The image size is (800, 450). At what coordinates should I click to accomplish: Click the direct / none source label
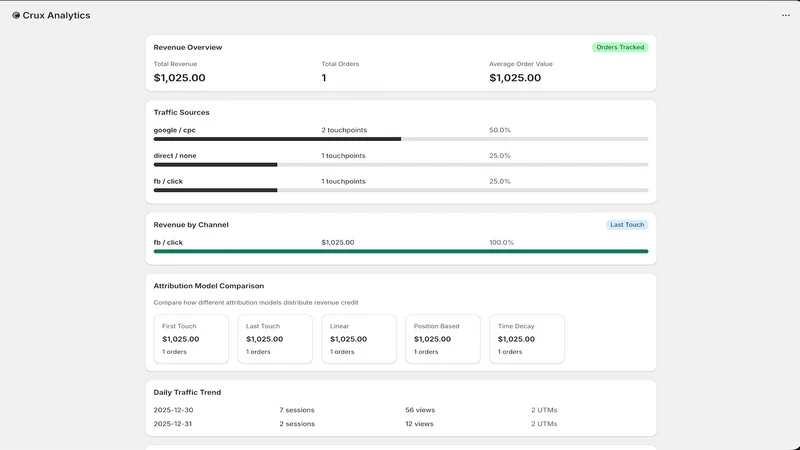(x=175, y=156)
